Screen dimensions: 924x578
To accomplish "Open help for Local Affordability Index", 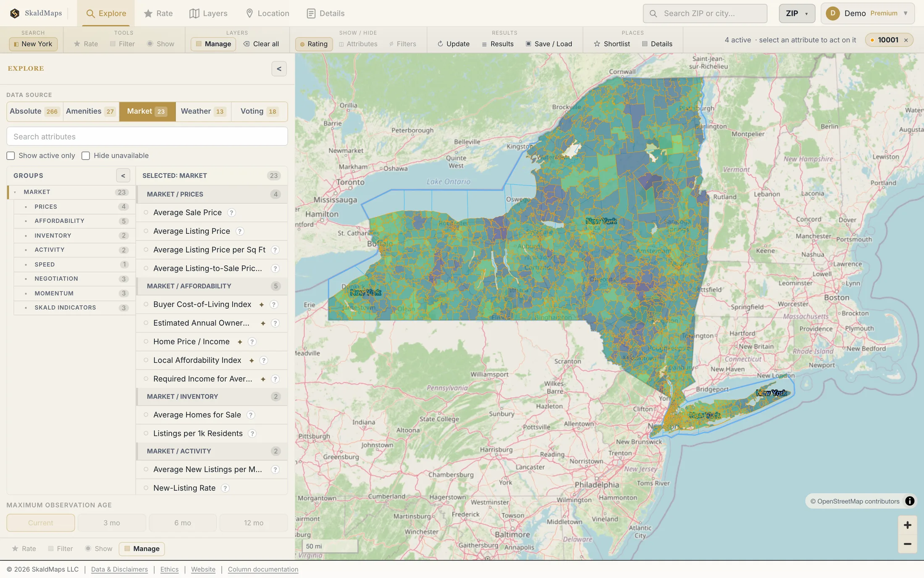I will coord(264,360).
